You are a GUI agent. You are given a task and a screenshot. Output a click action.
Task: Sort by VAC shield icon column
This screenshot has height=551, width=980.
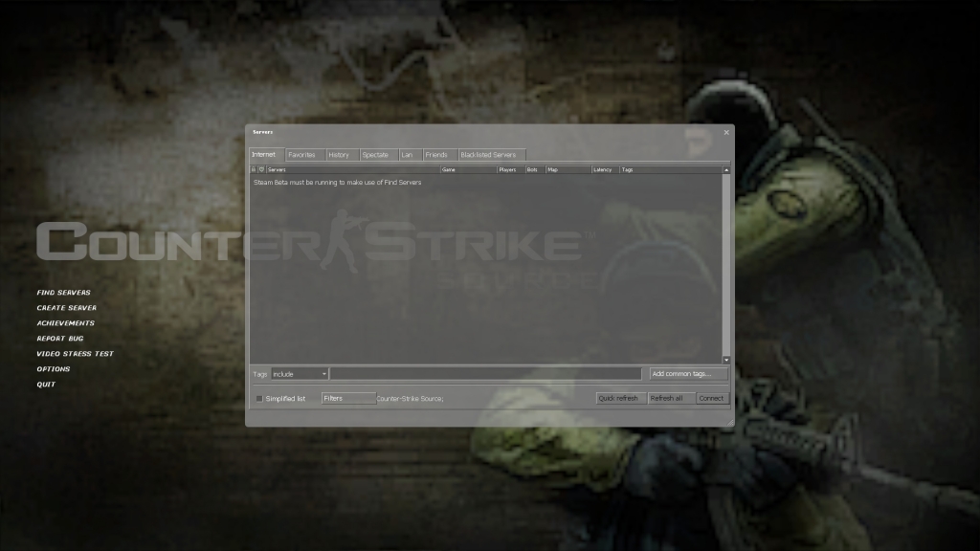click(261, 169)
